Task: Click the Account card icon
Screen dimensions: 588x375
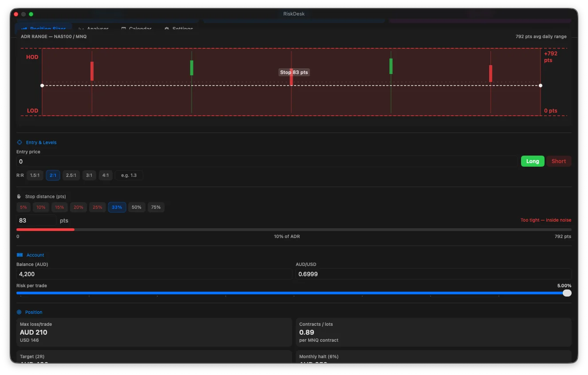Action: point(20,255)
